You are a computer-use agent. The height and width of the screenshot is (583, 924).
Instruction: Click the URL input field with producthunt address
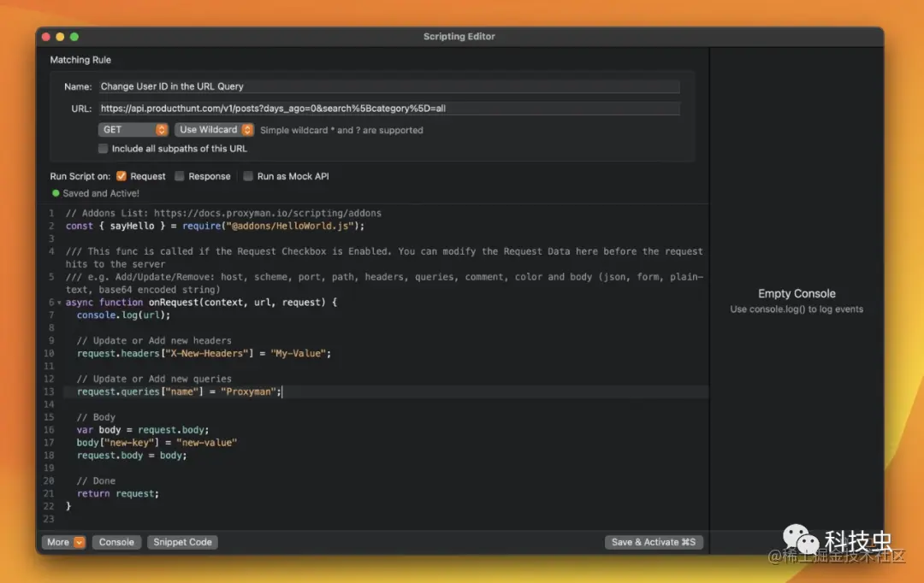coord(389,109)
